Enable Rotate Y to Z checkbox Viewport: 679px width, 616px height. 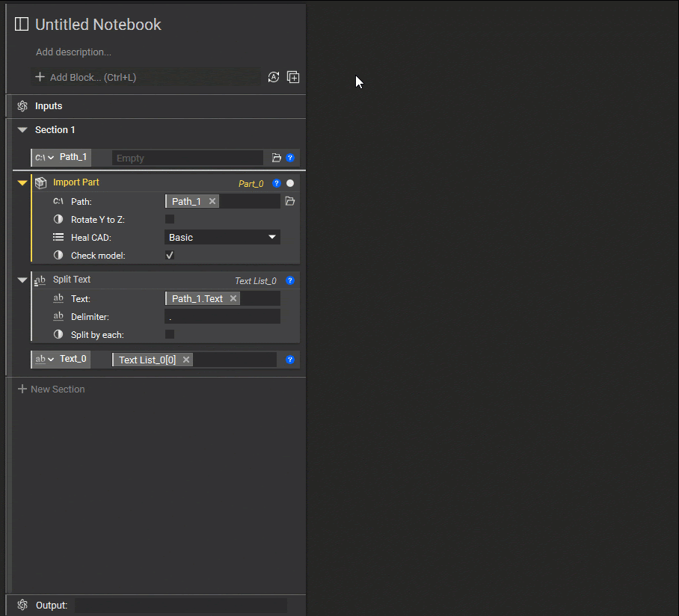pyautogui.click(x=170, y=219)
